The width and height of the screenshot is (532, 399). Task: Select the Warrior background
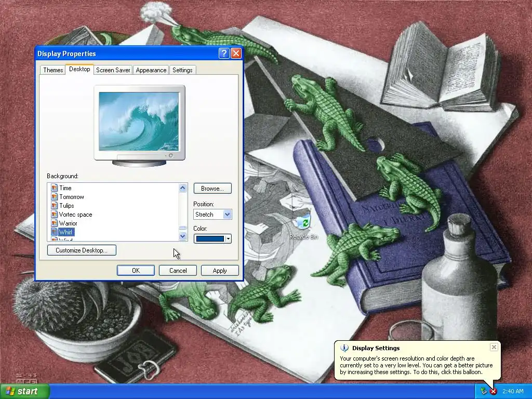pyautogui.click(x=68, y=223)
